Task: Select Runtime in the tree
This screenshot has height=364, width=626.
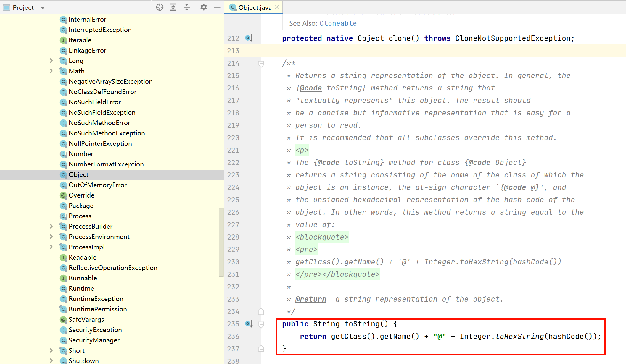Action: (81, 289)
